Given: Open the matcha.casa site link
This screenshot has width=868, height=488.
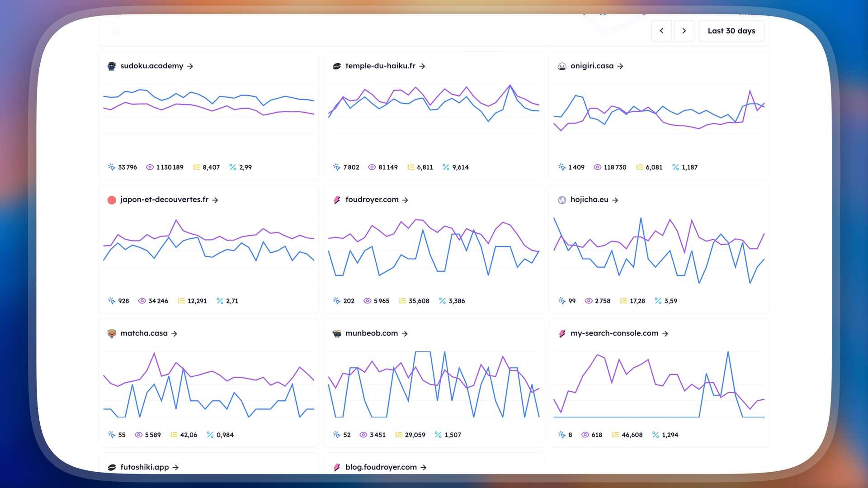Looking at the screenshot, I should [x=149, y=333].
